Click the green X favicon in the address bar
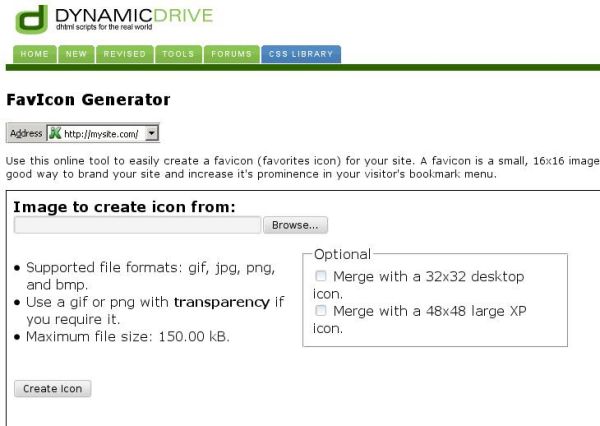 pyautogui.click(x=55, y=133)
